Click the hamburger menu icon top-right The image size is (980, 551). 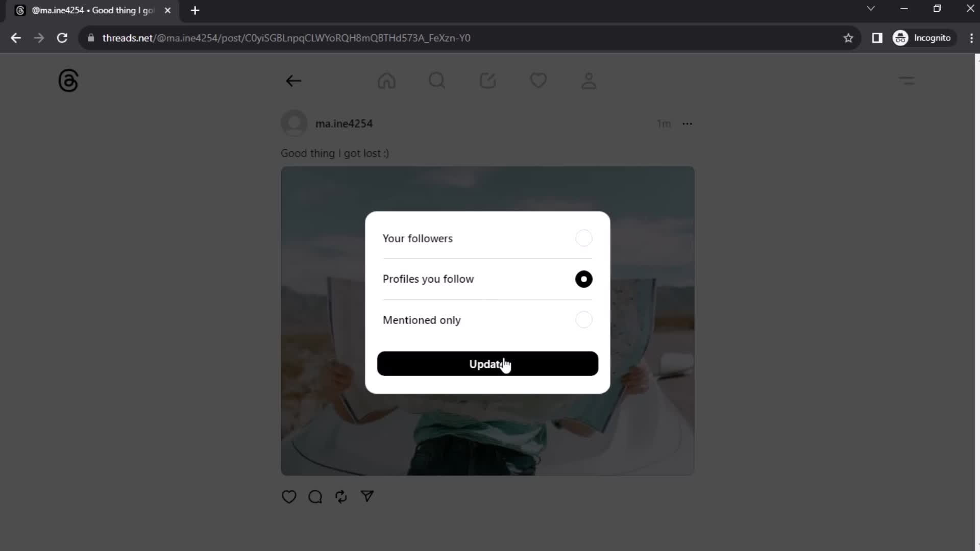coord(908,80)
